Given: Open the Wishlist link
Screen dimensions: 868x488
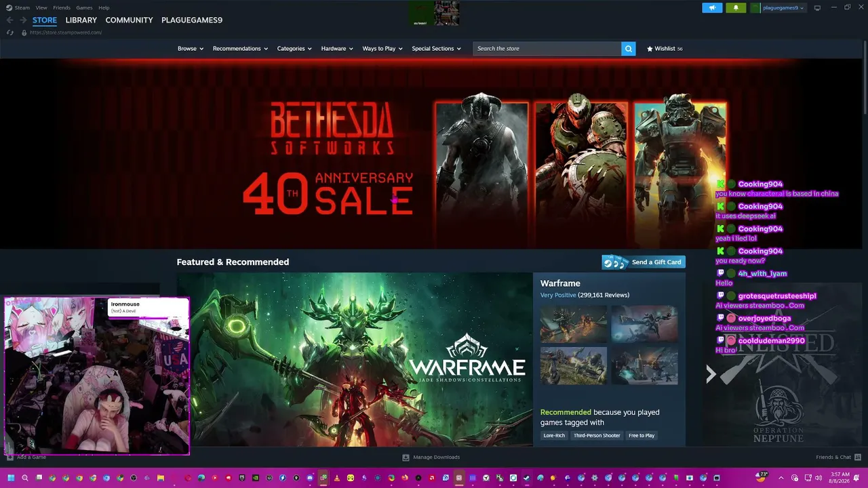Looking at the screenshot, I should tap(665, 49).
